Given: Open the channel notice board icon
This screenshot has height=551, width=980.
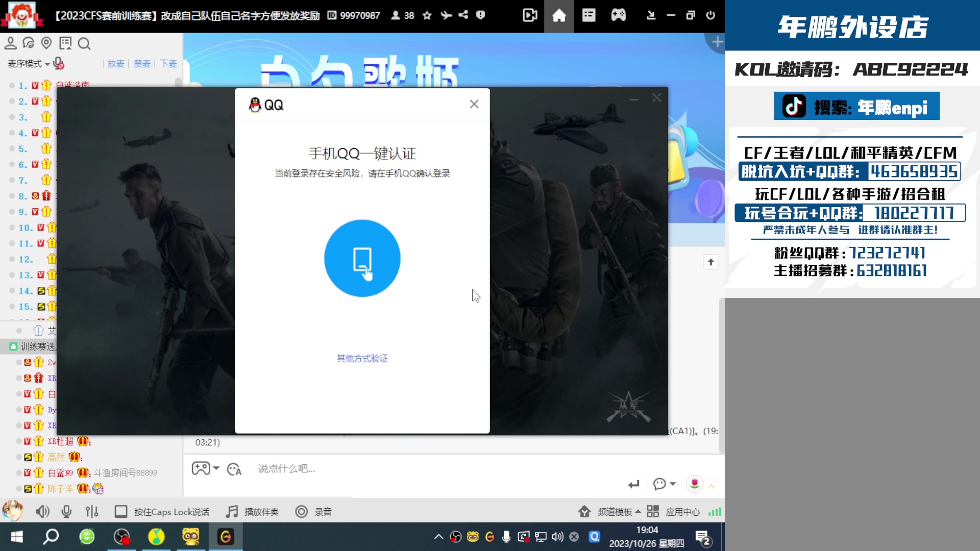Looking at the screenshot, I should tap(65, 43).
